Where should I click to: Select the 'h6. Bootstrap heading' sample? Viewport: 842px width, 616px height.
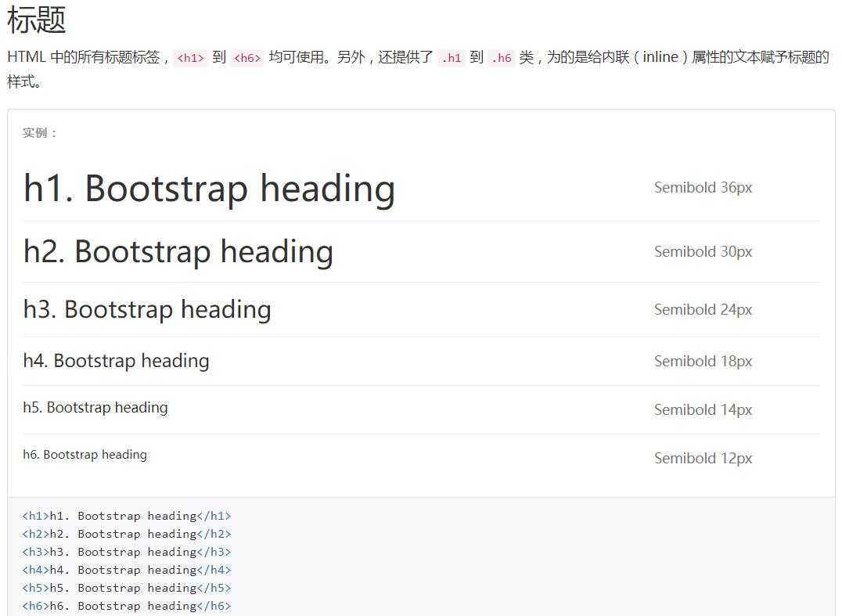pos(85,454)
